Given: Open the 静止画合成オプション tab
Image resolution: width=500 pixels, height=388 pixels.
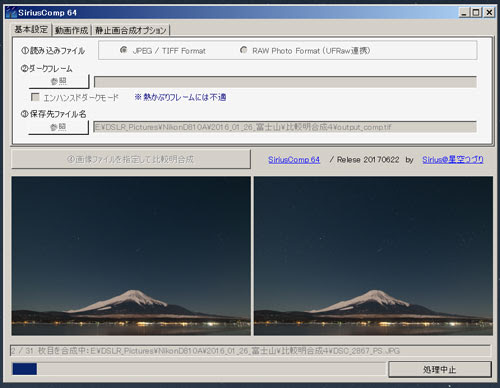Looking at the screenshot, I should 130,30.
